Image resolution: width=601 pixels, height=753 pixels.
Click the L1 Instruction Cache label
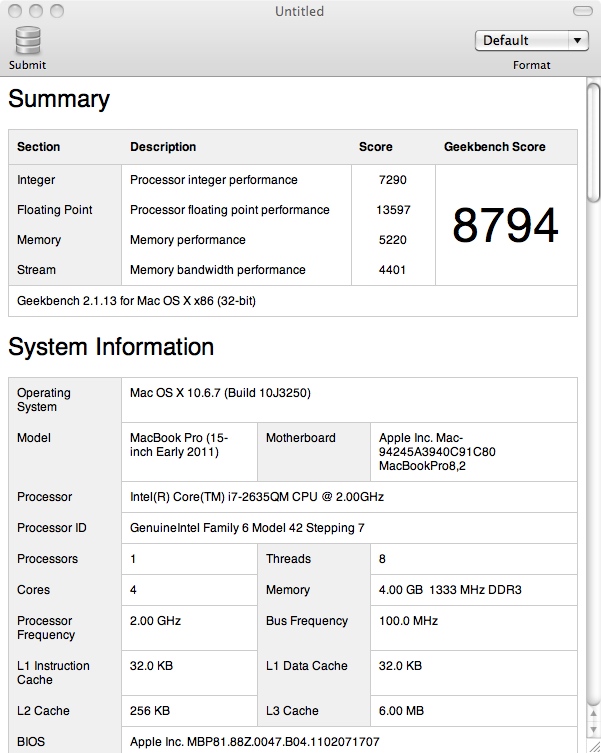[x=53, y=673]
